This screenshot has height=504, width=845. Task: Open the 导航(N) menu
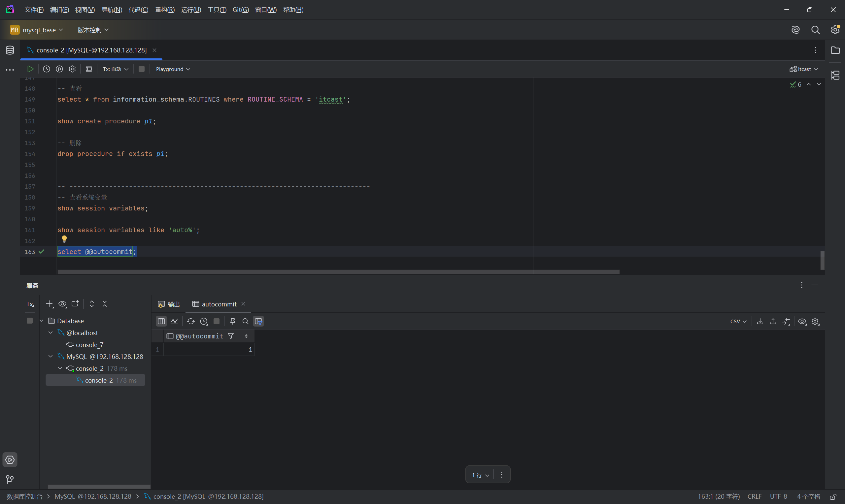click(112, 10)
